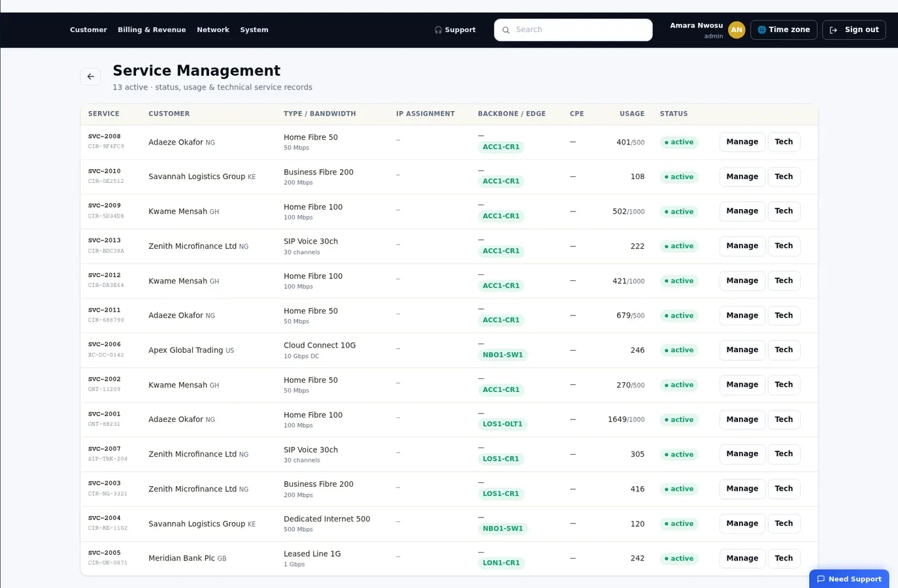Click the USAGE column header
The width and height of the screenshot is (898, 588).
pyautogui.click(x=632, y=114)
